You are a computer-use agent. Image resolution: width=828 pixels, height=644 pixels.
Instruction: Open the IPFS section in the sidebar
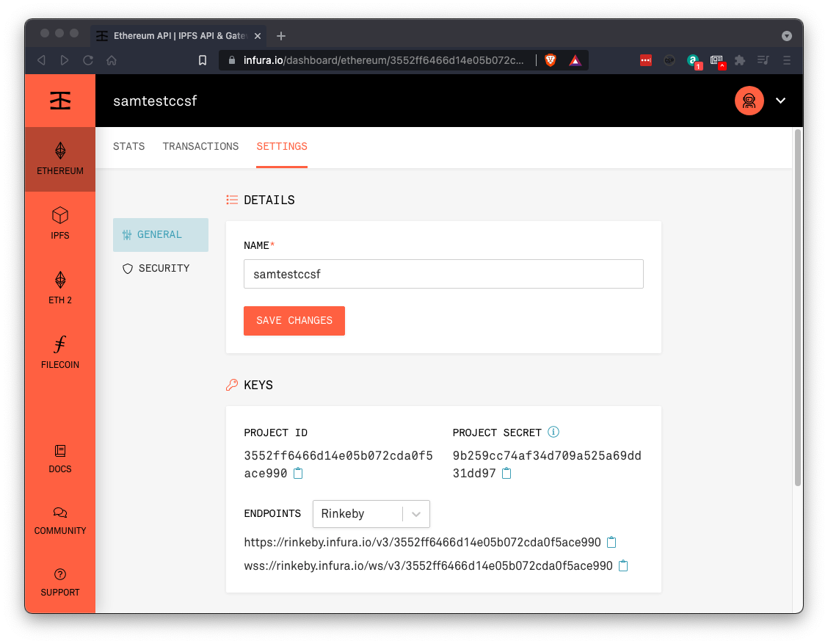(60, 223)
